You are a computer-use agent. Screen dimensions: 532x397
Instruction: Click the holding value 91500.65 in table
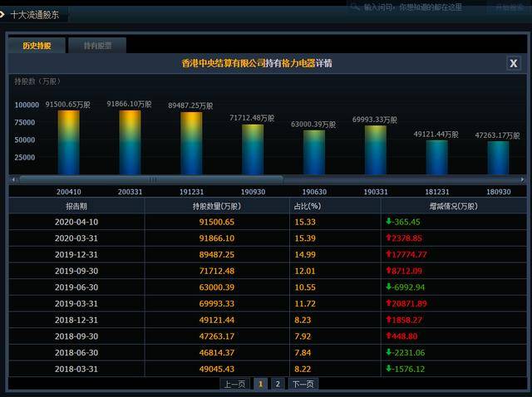pos(217,222)
